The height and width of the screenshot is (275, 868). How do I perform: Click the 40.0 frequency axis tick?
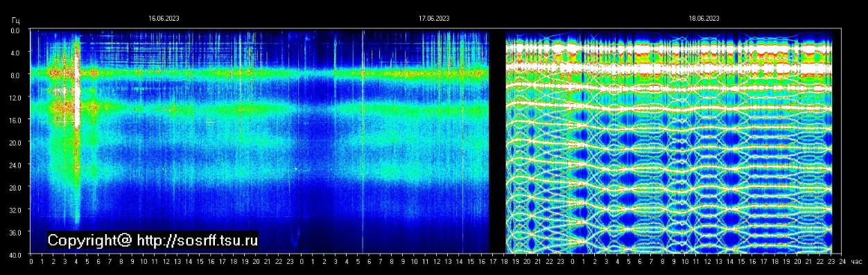[15, 254]
